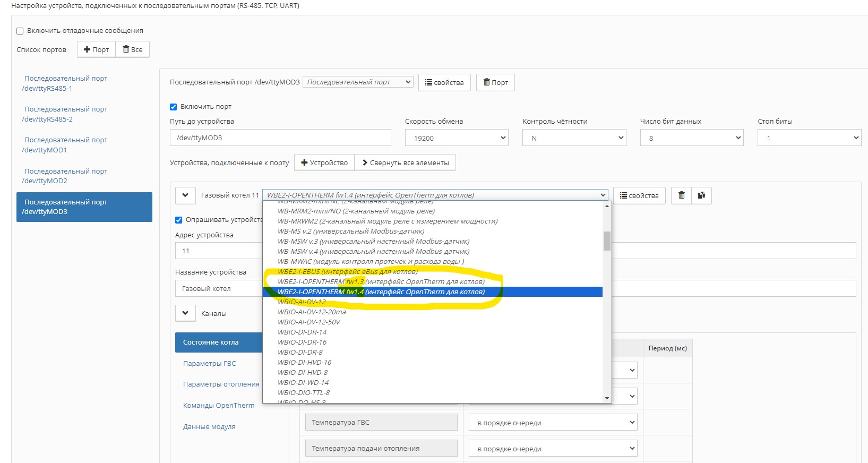Select WB-MS v.2 option in the list
The image size is (868, 463).
click(x=433, y=231)
